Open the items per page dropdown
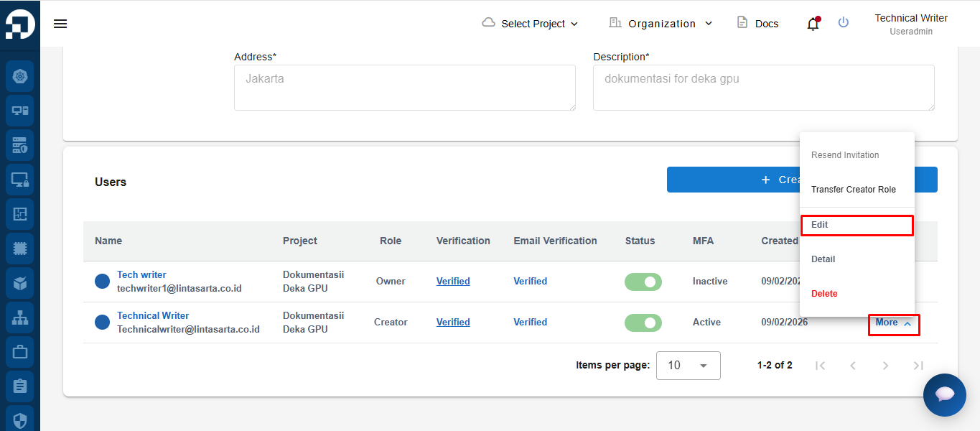Image resolution: width=980 pixels, height=431 pixels. pyautogui.click(x=688, y=366)
